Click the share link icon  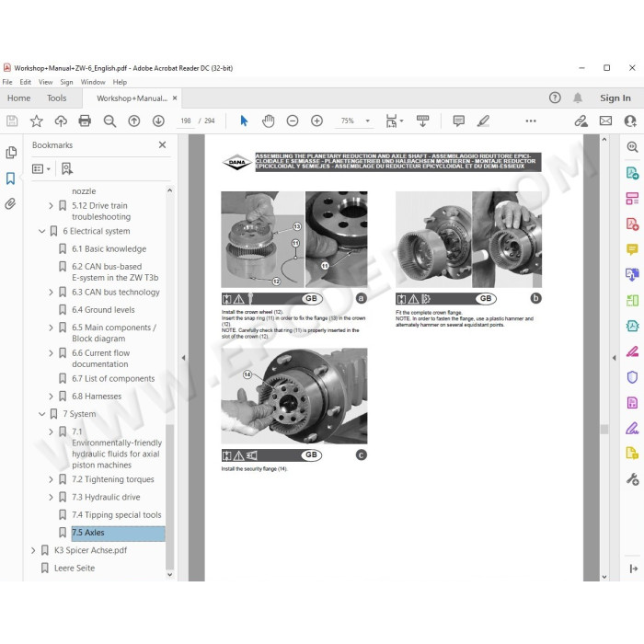click(x=581, y=121)
